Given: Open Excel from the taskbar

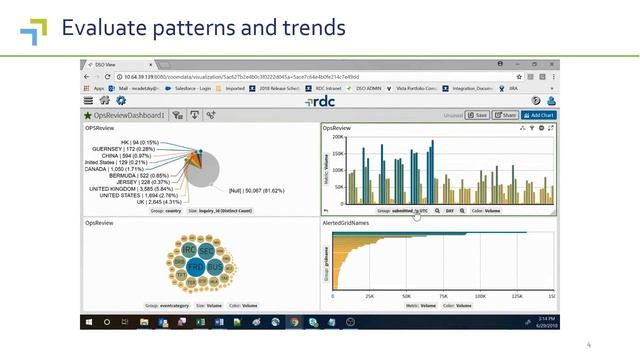Looking at the screenshot, I should (x=200, y=322).
